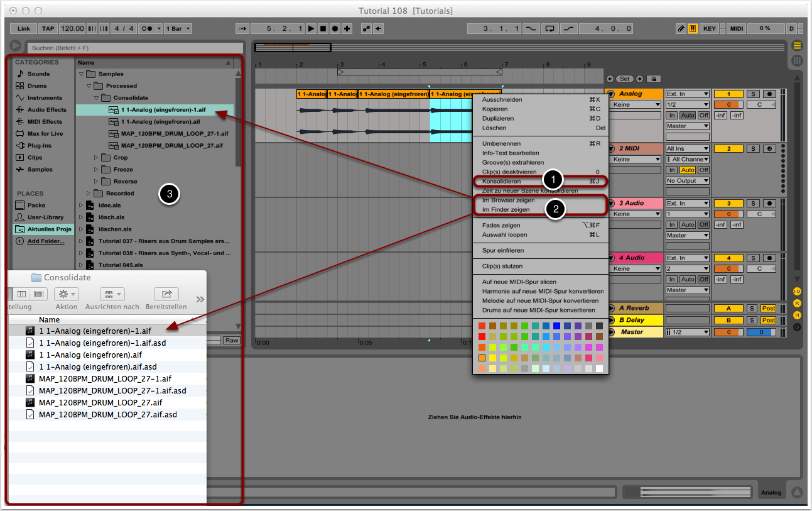The height and width of the screenshot is (511, 812).
Task: Solo the Analog track
Action: [x=752, y=94]
